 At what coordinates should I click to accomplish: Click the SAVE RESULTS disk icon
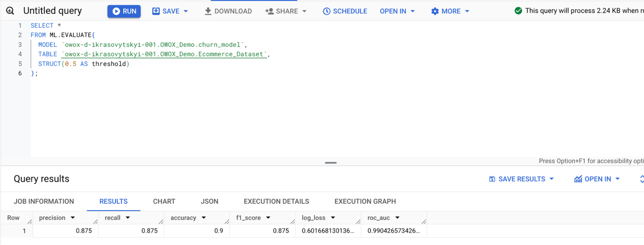point(492,179)
